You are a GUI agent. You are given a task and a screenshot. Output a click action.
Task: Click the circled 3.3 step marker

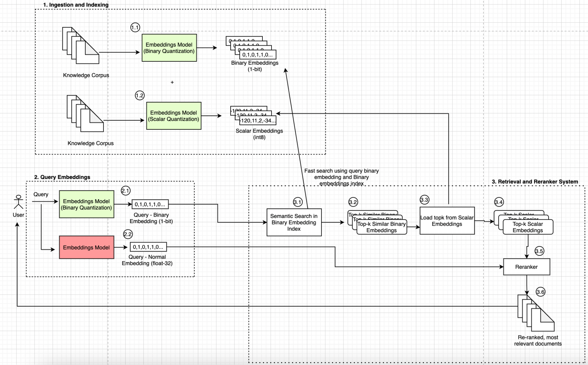(x=424, y=200)
